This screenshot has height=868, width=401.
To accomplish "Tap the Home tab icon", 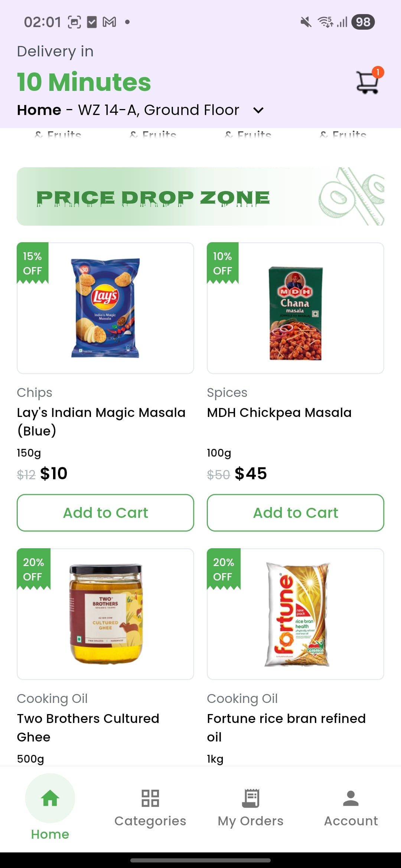I will (x=50, y=798).
